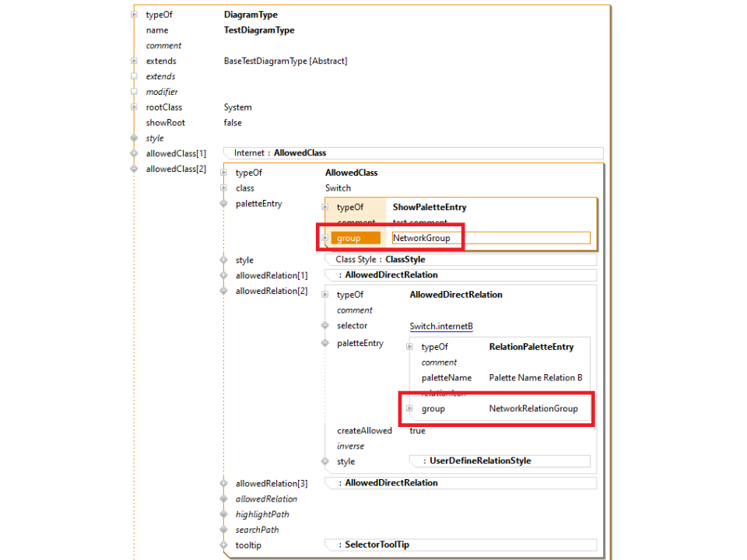Click the diamond marker beside allowedClass[1]
Image resolution: width=747 pixels, height=560 pixels.
tap(135, 153)
